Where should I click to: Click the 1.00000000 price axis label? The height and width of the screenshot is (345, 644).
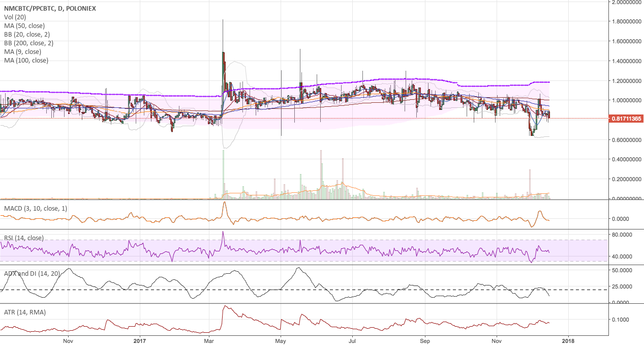tap(626, 100)
